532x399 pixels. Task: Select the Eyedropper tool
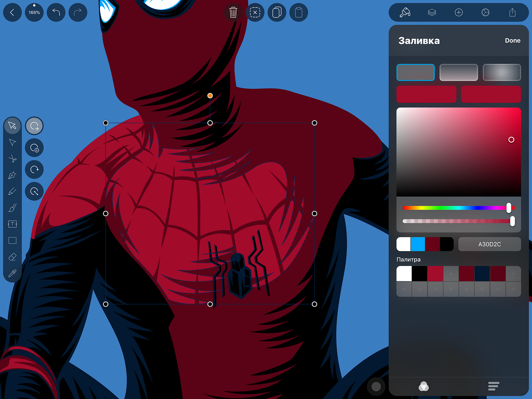pos(13,273)
